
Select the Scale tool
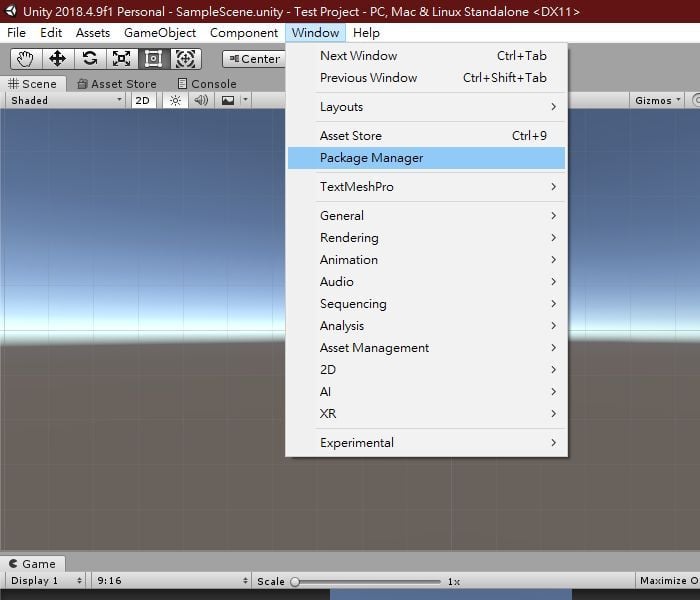coord(122,58)
